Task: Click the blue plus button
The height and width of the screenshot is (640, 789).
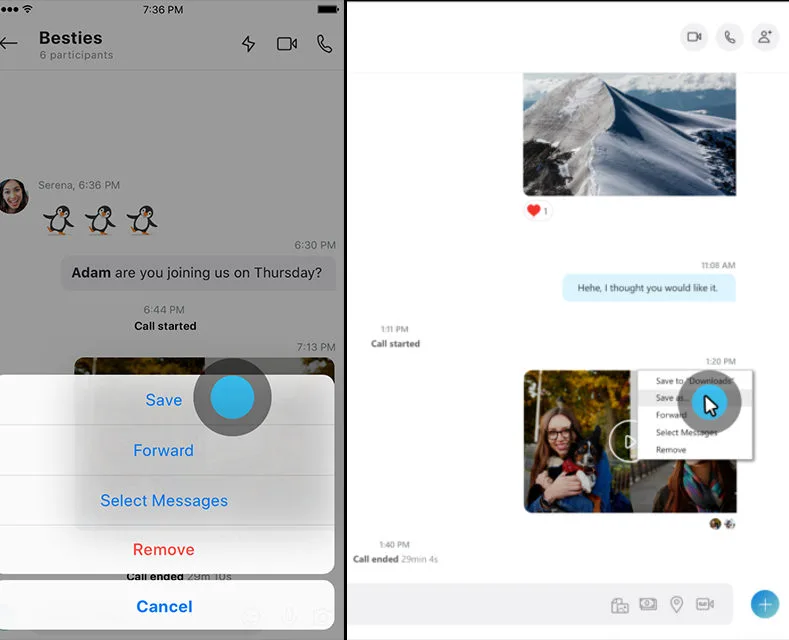Action: (x=765, y=604)
